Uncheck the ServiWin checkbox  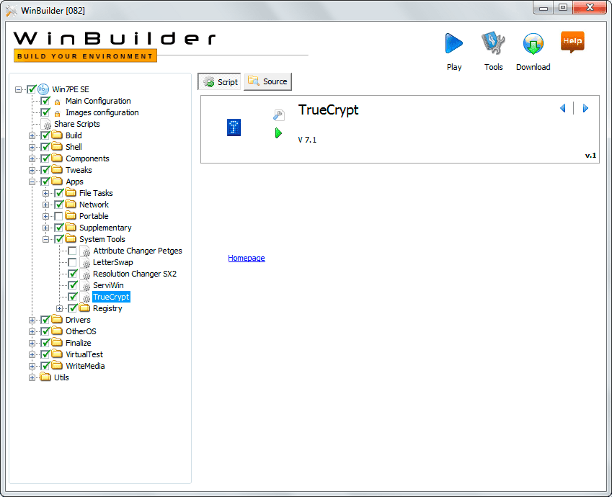coord(73,285)
